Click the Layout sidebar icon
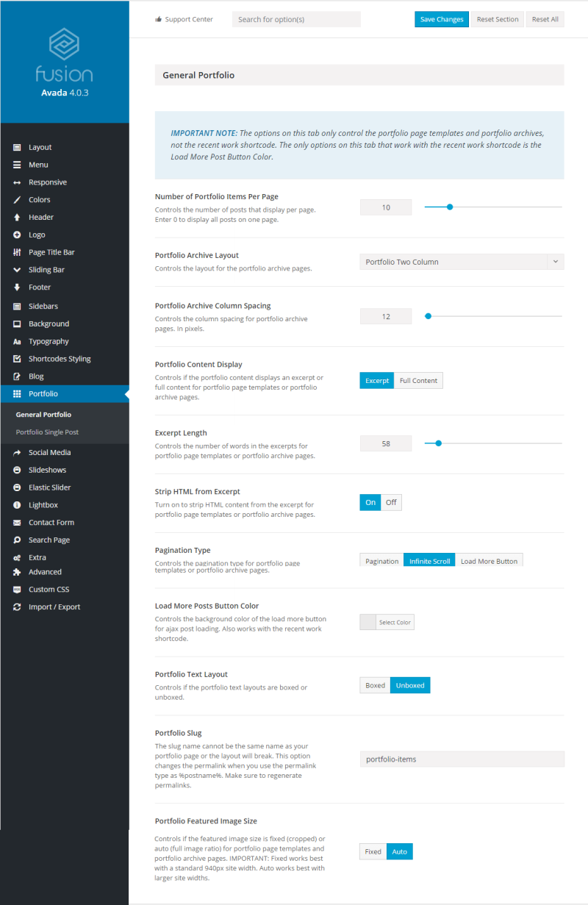 [17, 147]
